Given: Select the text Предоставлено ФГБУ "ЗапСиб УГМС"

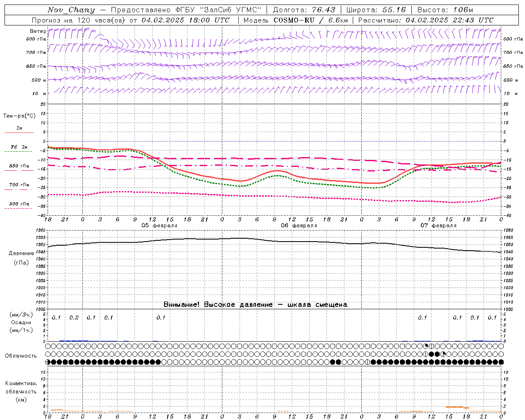Looking at the screenshot, I should click(x=187, y=10).
